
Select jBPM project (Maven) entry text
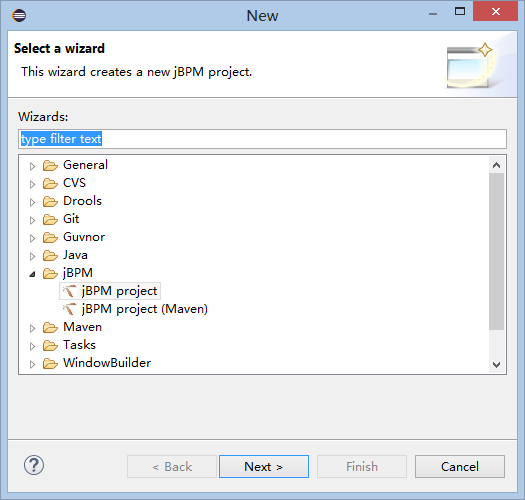pos(145,309)
